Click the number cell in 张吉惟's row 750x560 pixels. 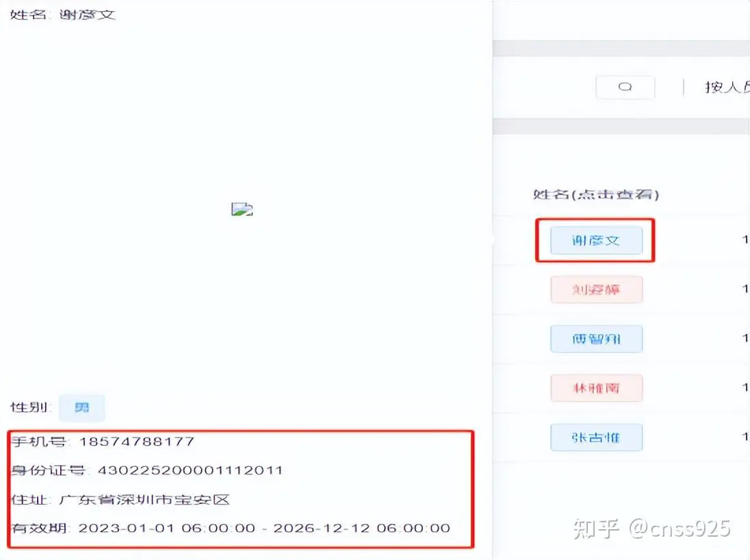point(745,437)
